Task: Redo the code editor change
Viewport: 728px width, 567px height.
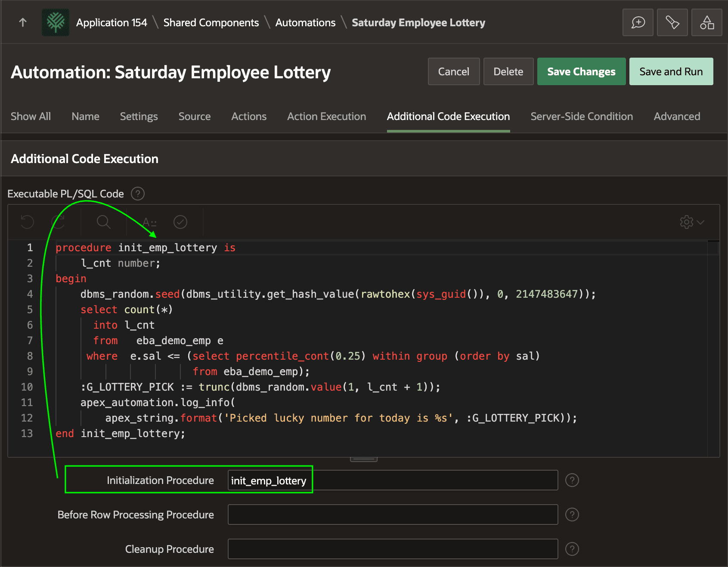Action: tap(58, 222)
